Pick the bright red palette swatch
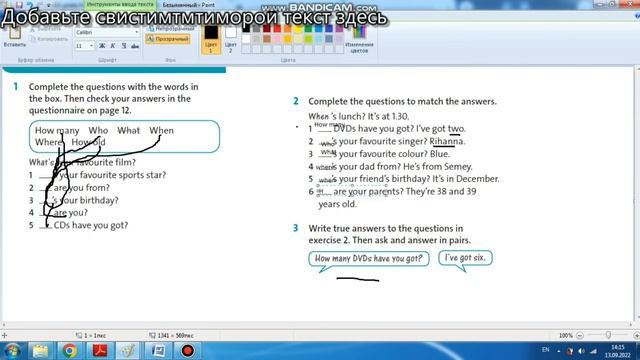This screenshot has width=640, height=360. pyautogui.click(x=277, y=29)
